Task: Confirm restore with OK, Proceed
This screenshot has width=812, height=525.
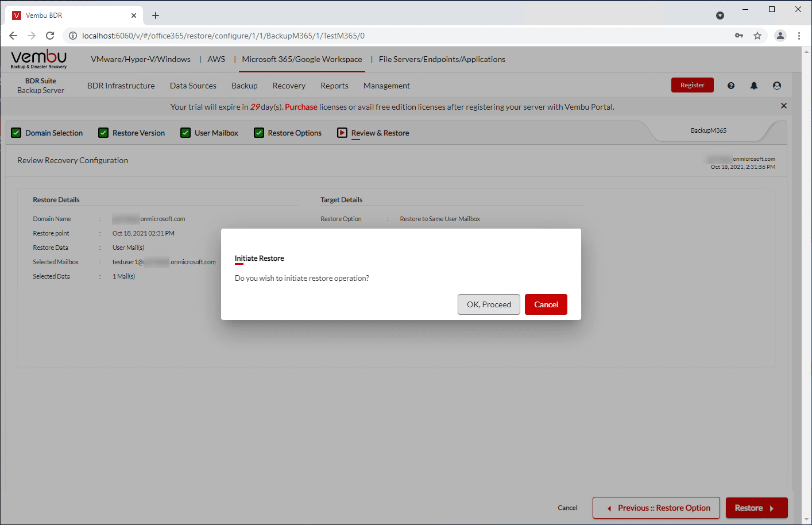Action: [x=489, y=304]
